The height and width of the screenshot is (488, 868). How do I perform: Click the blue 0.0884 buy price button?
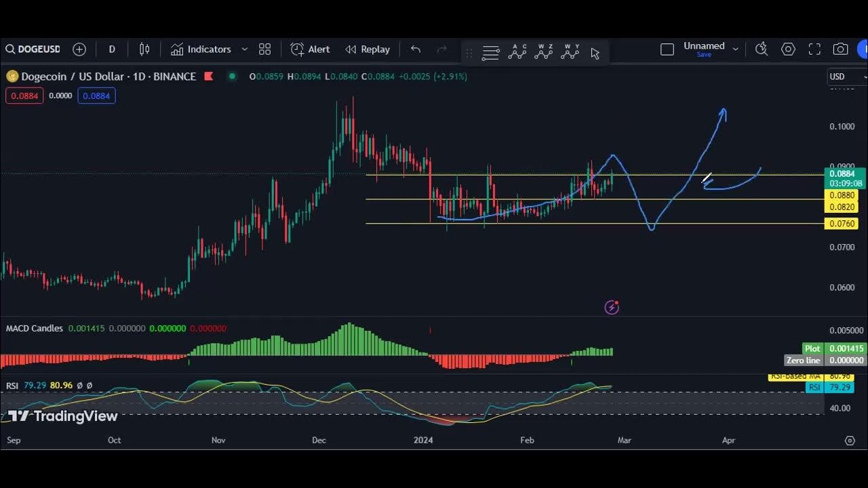[96, 96]
